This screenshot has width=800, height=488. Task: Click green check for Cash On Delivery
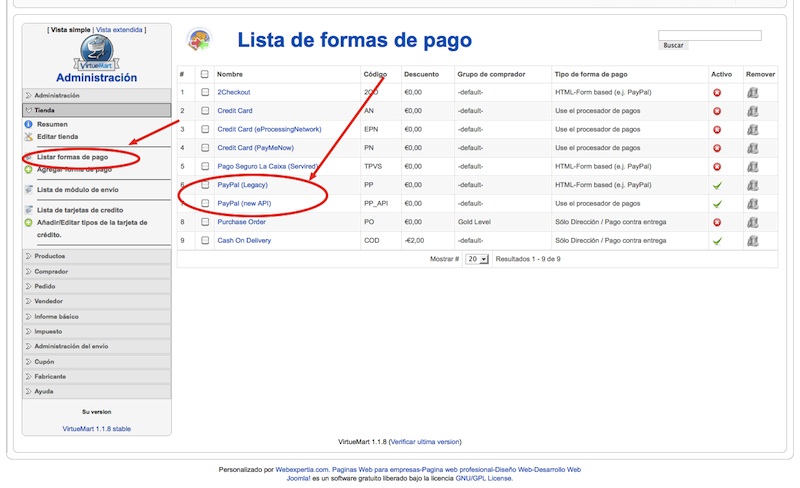(x=717, y=241)
